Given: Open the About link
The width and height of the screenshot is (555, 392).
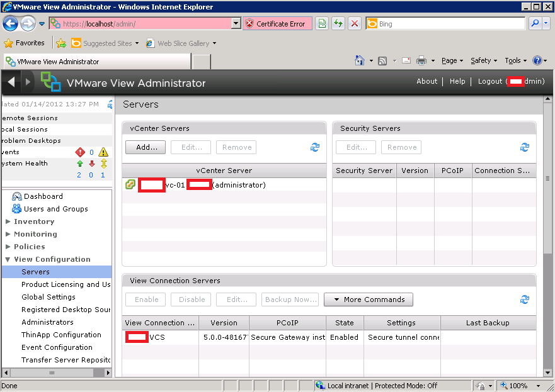Looking at the screenshot, I should [x=427, y=81].
